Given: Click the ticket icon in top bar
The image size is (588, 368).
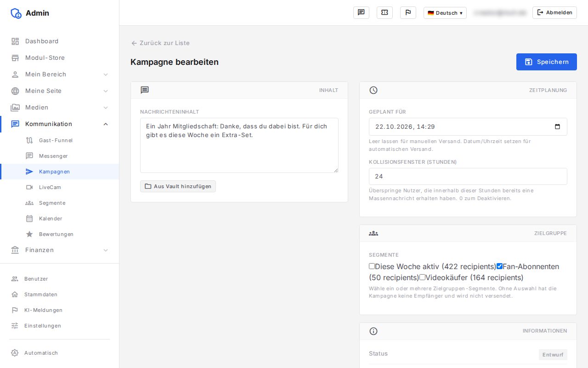Looking at the screenshot, I should point(384,12).
